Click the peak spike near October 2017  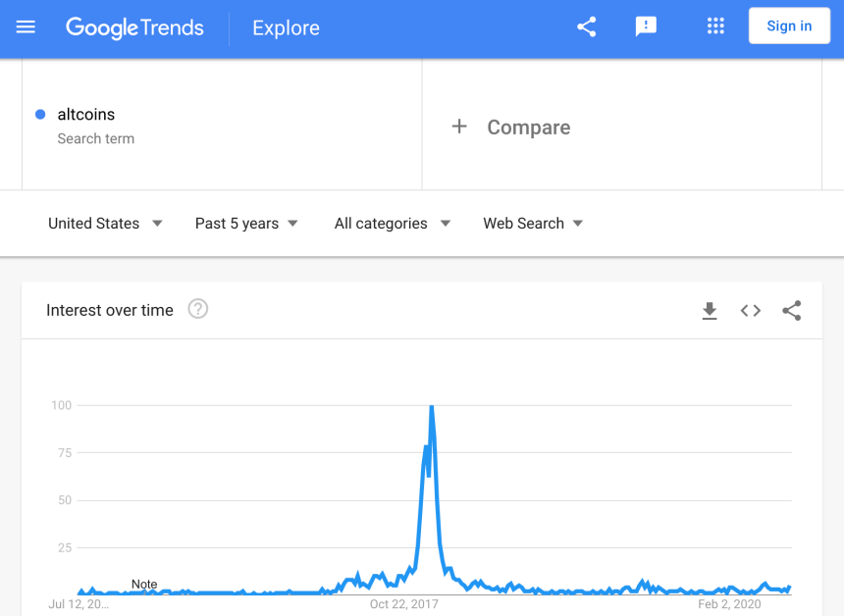coord(432,405)
